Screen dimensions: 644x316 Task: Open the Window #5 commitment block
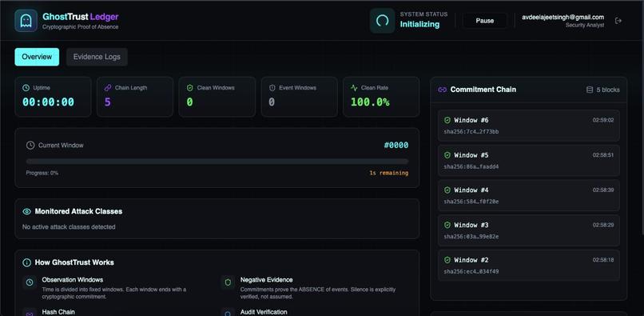[529, 161]
